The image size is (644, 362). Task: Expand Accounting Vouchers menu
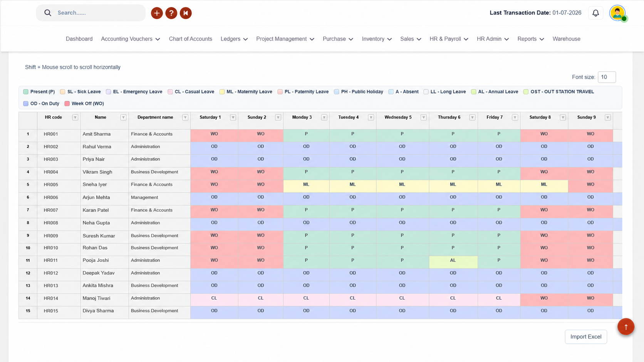click(131, 39)
